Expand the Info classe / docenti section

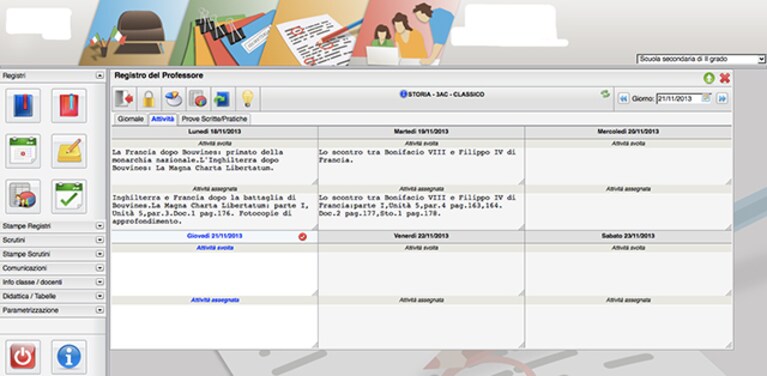click(100, 283)
